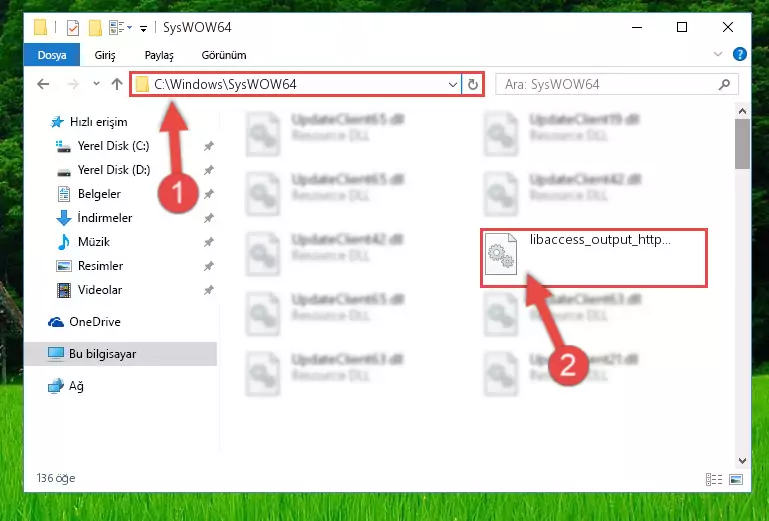Screen dimensions: 769x521
Task: Select Ağ in navigation pane
Action: (66, 386)
